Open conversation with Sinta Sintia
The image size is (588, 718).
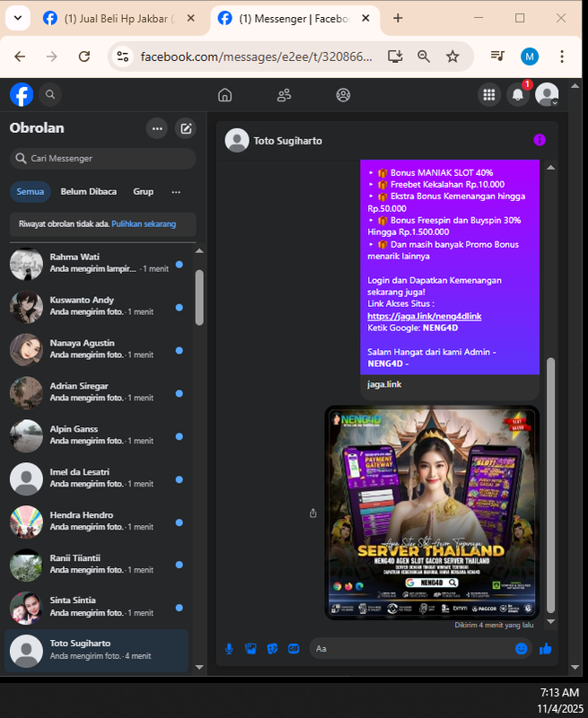pyautogui.click(x=97, y=608)
